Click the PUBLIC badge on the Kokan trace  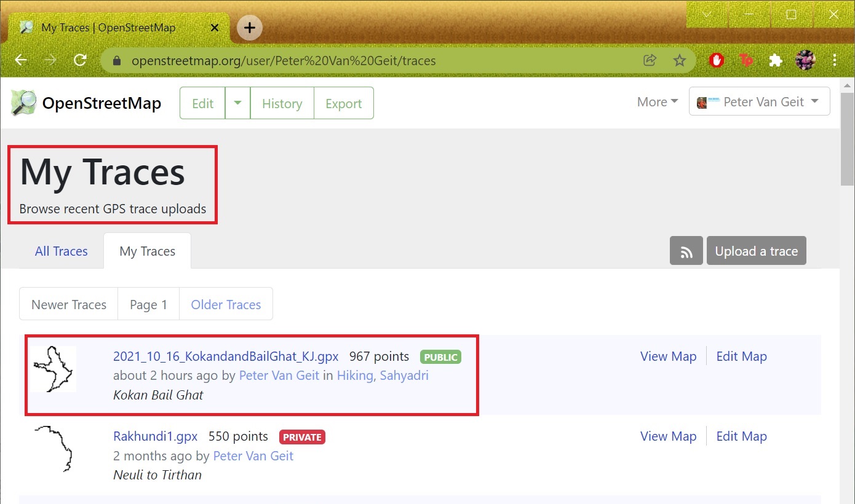click(440, 356)
